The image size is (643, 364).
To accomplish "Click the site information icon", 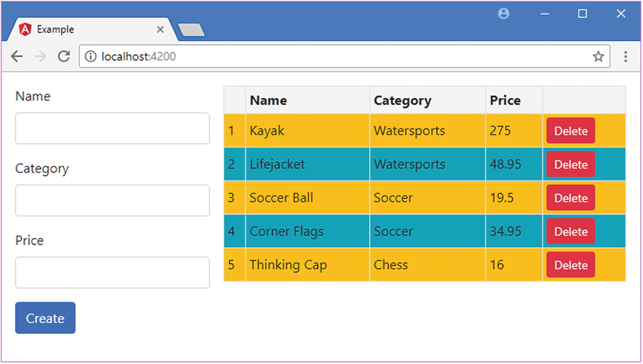I will (x=90, y=57).
